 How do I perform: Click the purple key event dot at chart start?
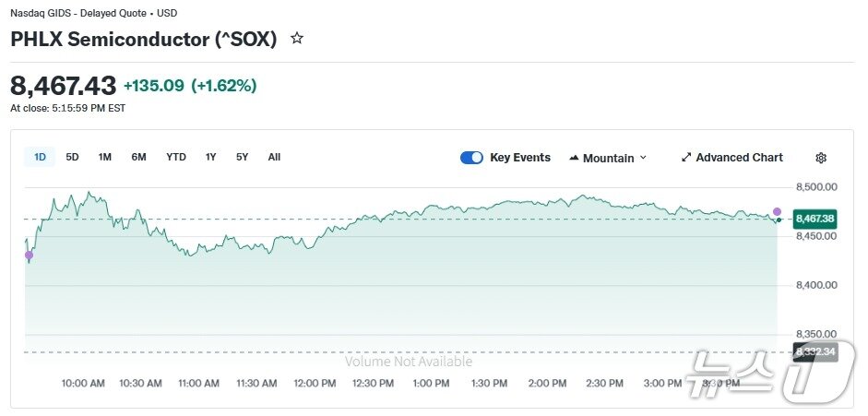(x=29, y=255)
